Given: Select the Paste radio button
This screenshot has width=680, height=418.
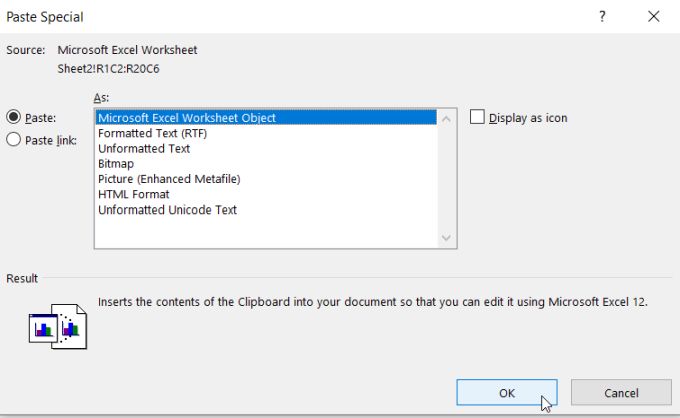Looking at the screenshot, I should point(13,118).
